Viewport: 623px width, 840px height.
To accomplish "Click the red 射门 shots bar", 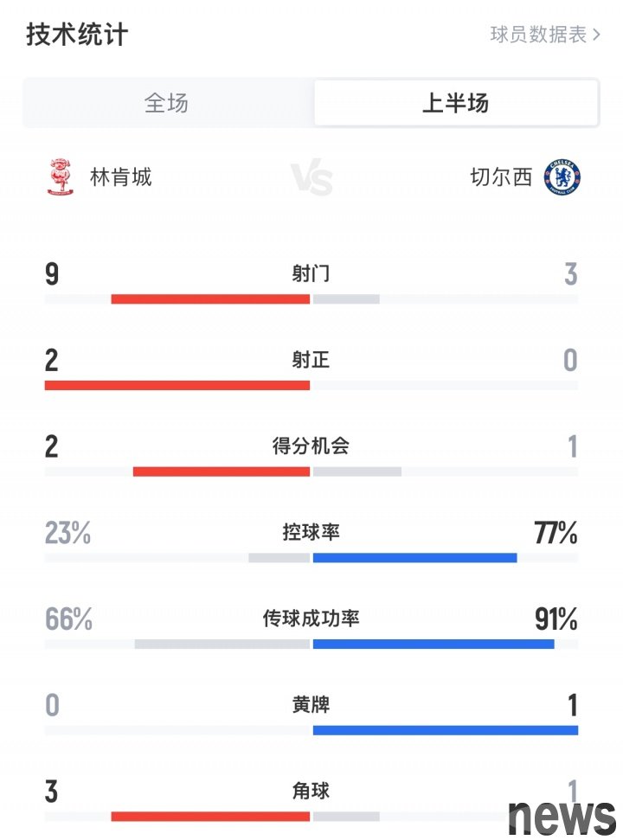I will pyautogui.click(x=210, y=299).
